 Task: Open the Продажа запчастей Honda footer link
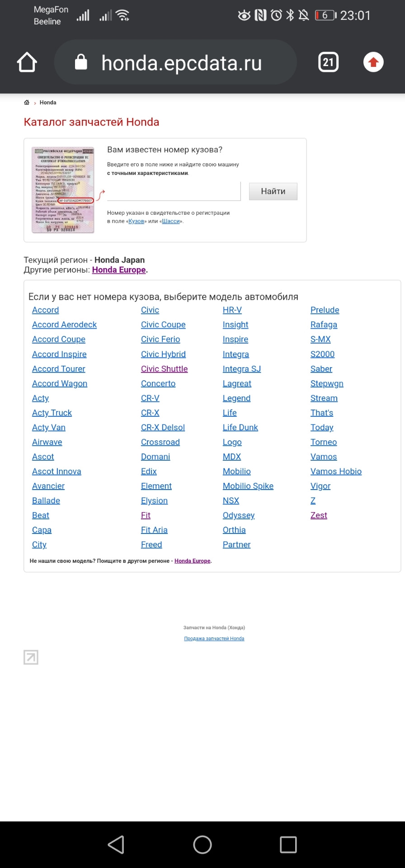(x=214, y=639)
